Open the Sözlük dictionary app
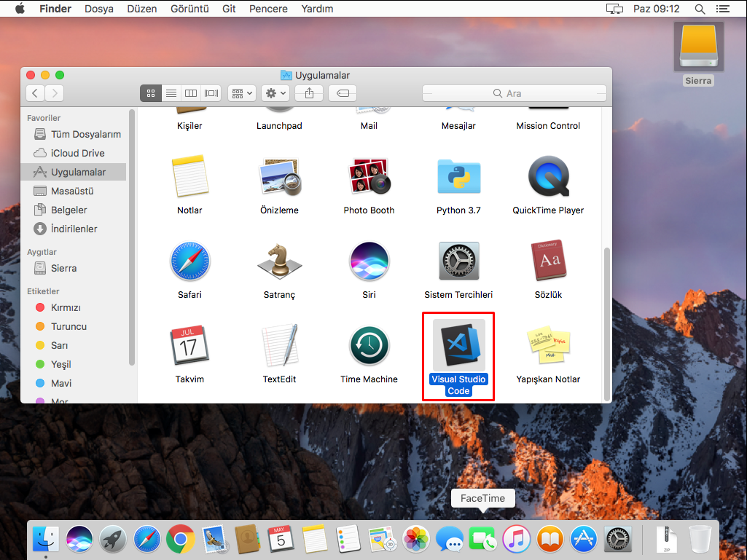 (548, 261)
